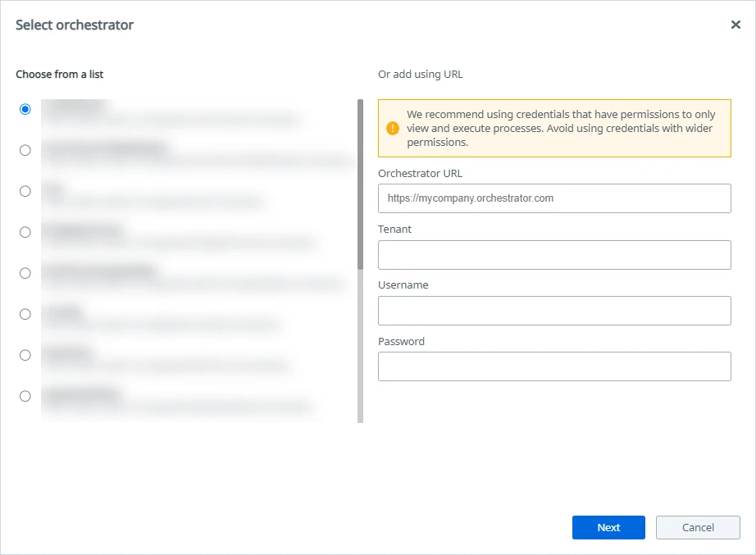This screenshot has height=555, width=756.
Task: Click the 'Orchestrator URL' field label
Action: pyautogui.click(x=420, y=174)
